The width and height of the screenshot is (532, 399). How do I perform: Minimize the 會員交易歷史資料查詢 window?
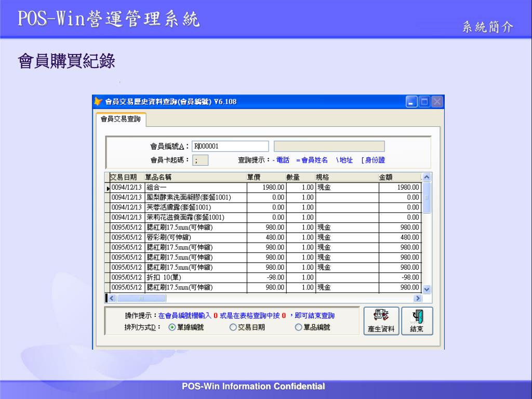(x=411, y=102)
